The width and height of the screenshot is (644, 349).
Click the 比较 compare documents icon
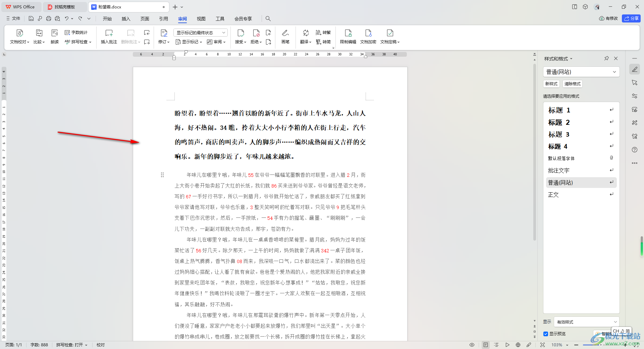click(39, 33)
